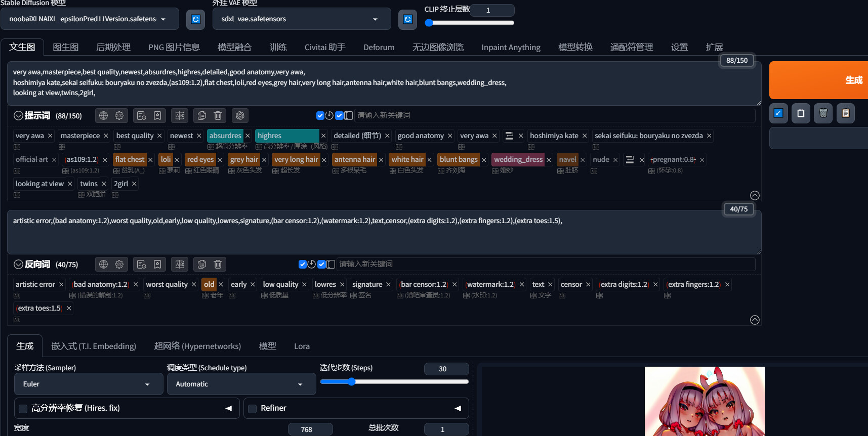The width and height of the screenshot is (868, 436).
Task: Expand the Refiner panel arrow
Action: point(458,408)
